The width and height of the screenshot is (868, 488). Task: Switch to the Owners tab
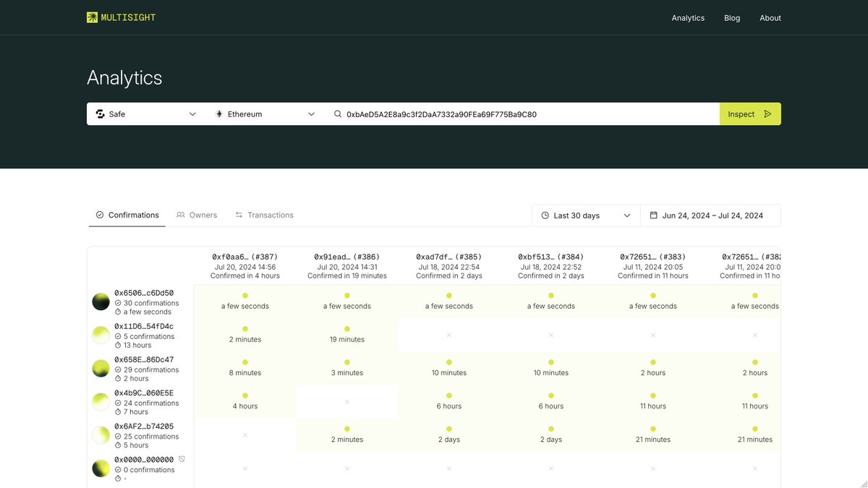pyautogui.click(x=197, y=215)
